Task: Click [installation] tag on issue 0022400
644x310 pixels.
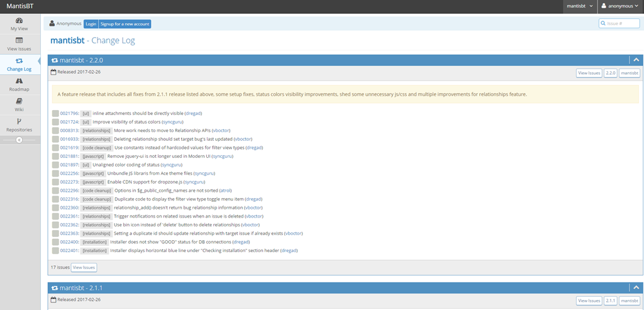Action: click(94, 242)
